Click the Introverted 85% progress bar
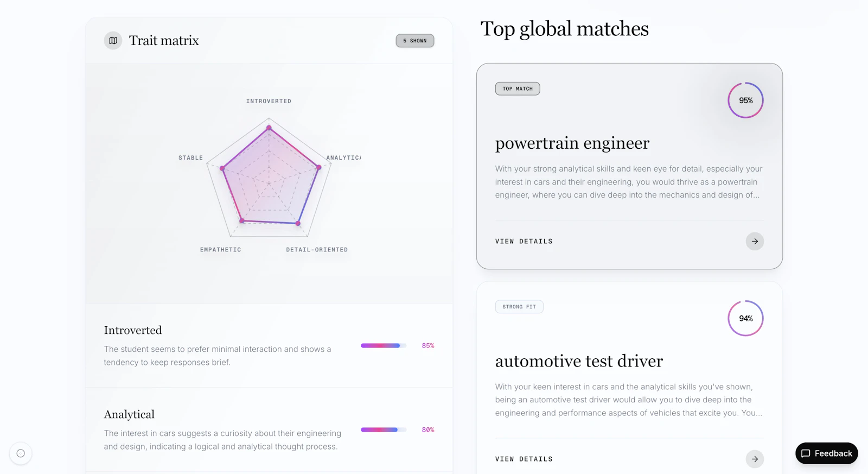Viewport: 868px width, 474px height. pyautogui.click(x=384, y=345)
